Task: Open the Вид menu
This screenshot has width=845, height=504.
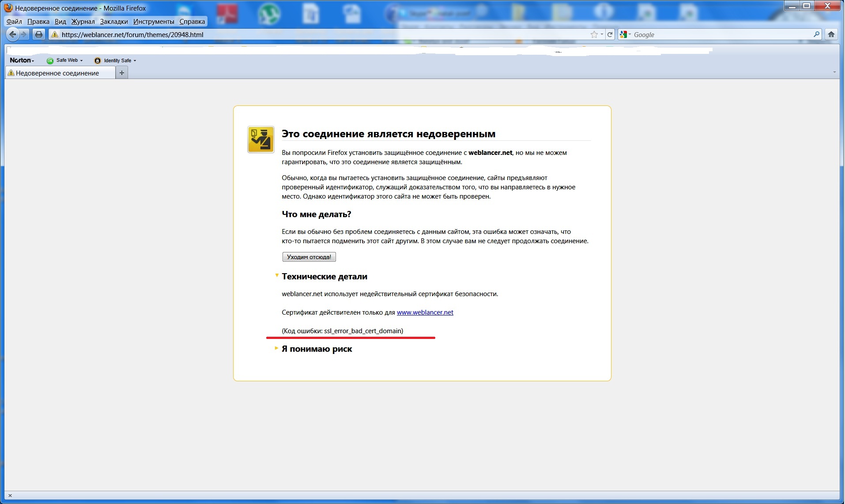Action: tap(60, 21)
